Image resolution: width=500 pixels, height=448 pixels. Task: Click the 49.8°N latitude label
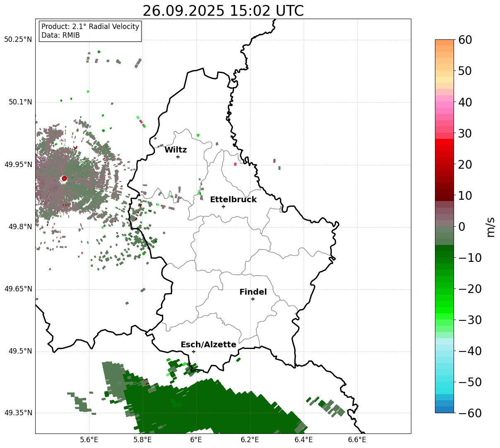tap(20, 227)
